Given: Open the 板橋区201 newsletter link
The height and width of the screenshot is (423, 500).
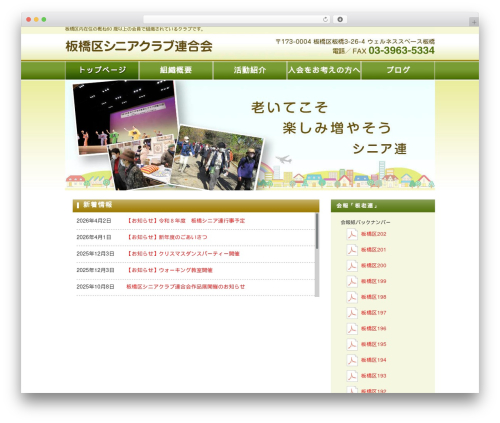Looking at the screenshot, I should [373, 250].
